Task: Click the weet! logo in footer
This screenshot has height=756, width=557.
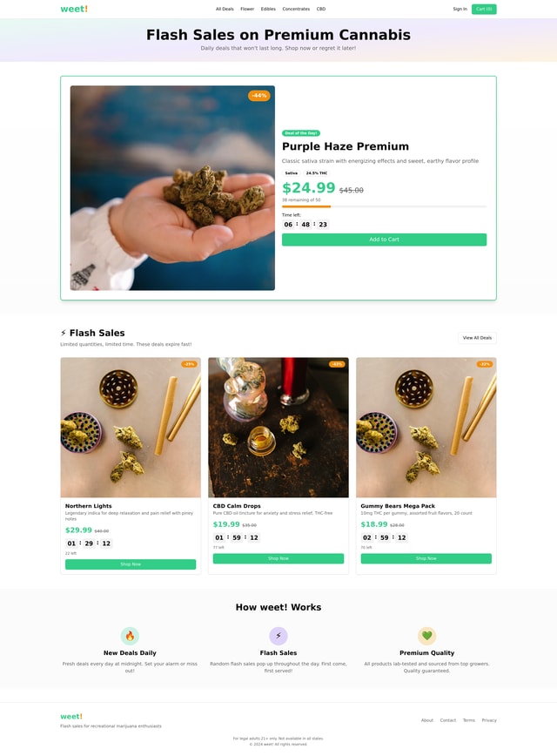Action: [71, 717]
